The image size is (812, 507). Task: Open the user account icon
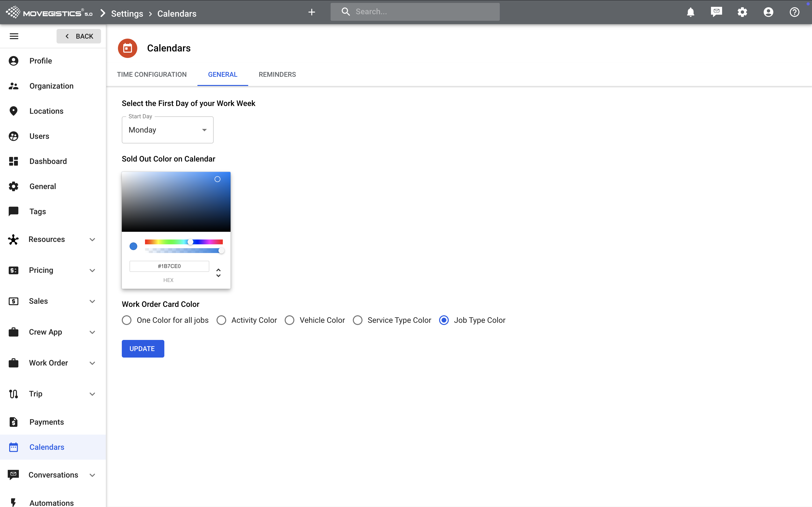pyautogui.click(x=768, y=12)
